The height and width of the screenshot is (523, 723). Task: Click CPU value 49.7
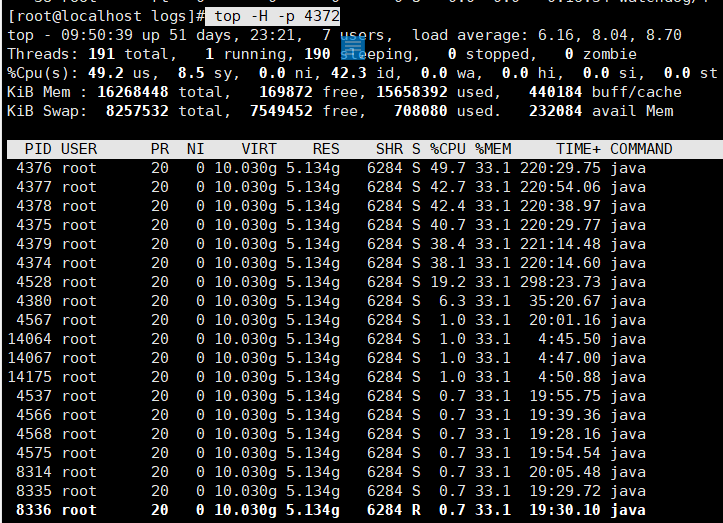(448, 168)
